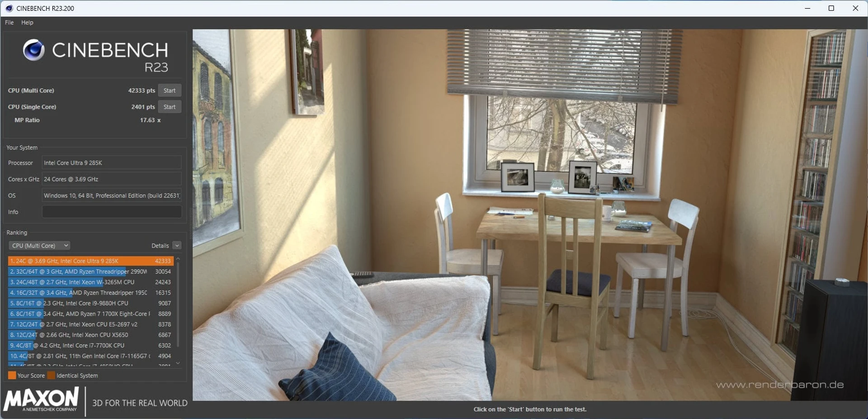Image resolution: width=868 pixels, height=419 pixels.
Task: Select ranking row 2 AMD Ryzen Threadripper 2990W
Action: [x=91, y=271]
